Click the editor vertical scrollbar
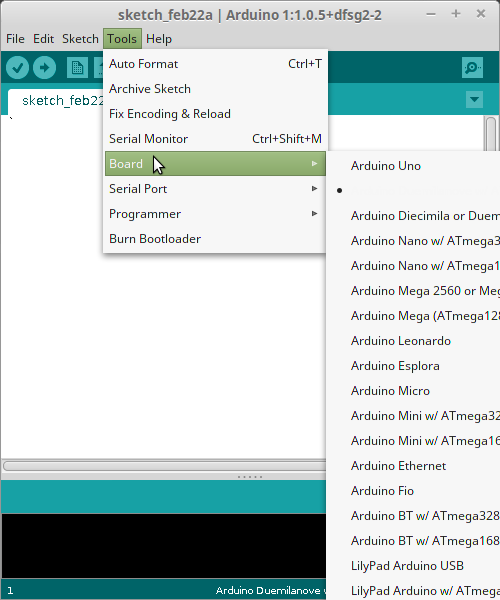 pos(491,134)
